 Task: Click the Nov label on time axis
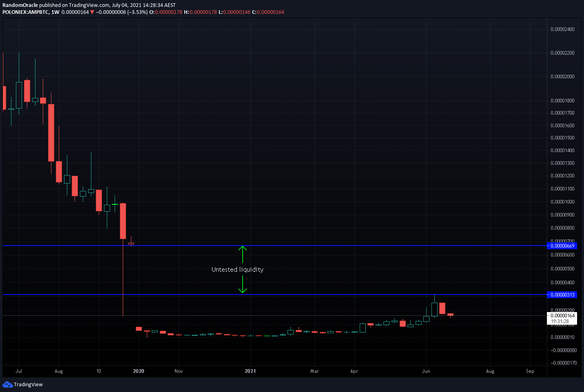point(179,371)
